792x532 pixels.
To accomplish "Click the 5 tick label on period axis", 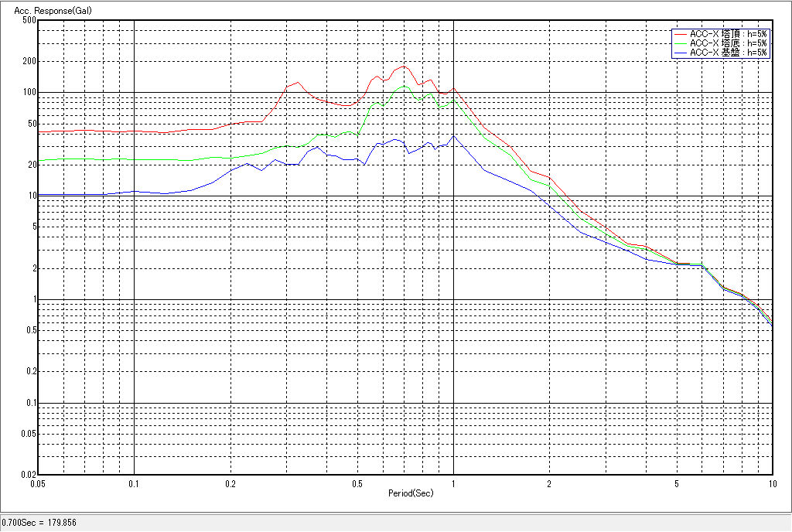I will click(677, 483).
